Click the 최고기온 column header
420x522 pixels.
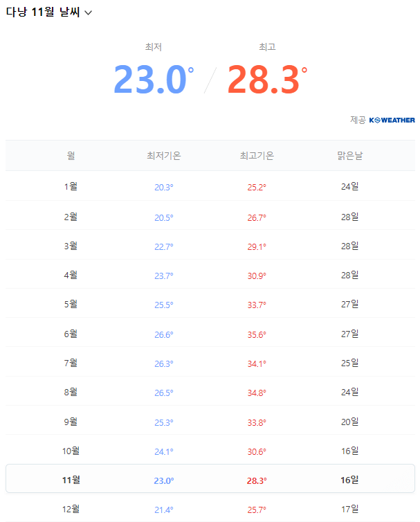pos(257,156)
